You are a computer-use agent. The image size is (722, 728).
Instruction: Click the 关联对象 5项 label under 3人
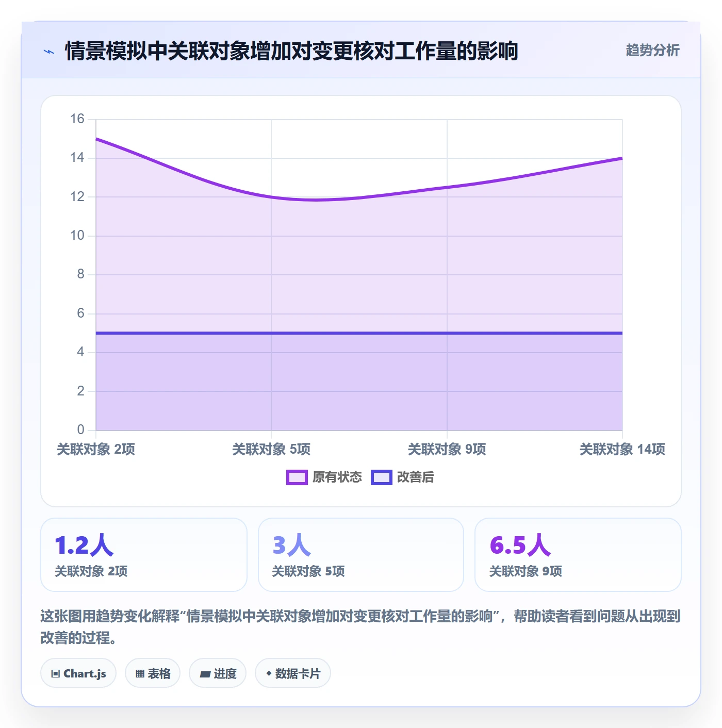[308, 571]
